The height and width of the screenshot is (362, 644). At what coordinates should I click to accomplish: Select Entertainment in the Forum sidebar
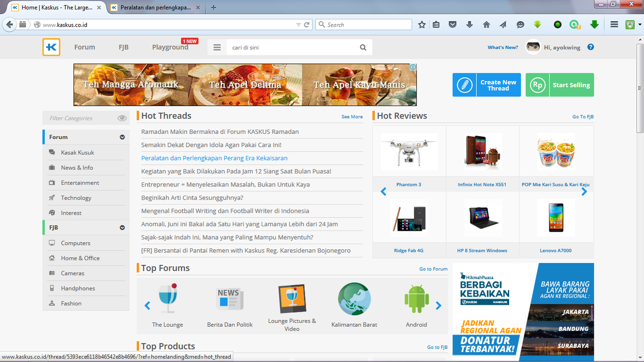(80, 183)
